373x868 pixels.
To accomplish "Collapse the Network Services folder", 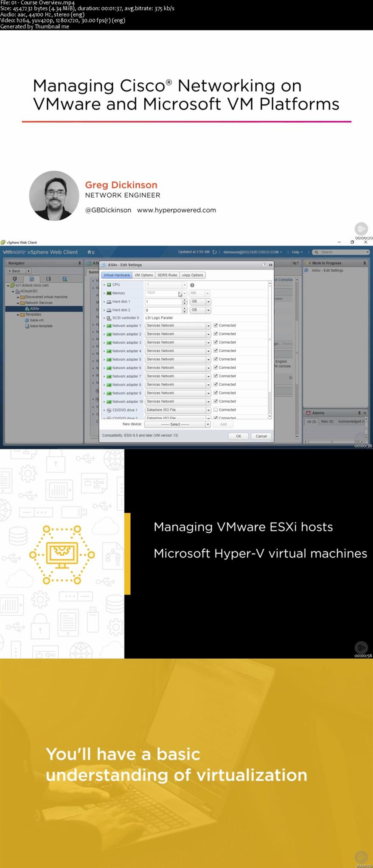I will tap(18, 303).
